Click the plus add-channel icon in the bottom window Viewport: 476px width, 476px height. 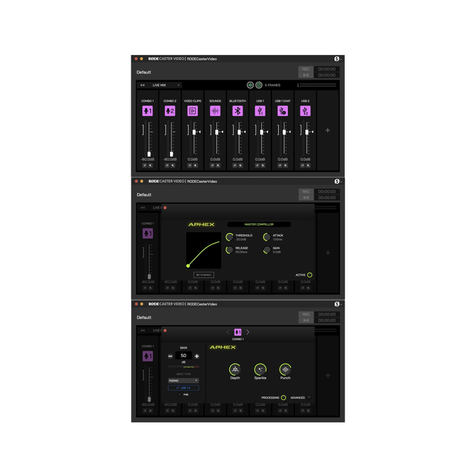pos(328,375)
